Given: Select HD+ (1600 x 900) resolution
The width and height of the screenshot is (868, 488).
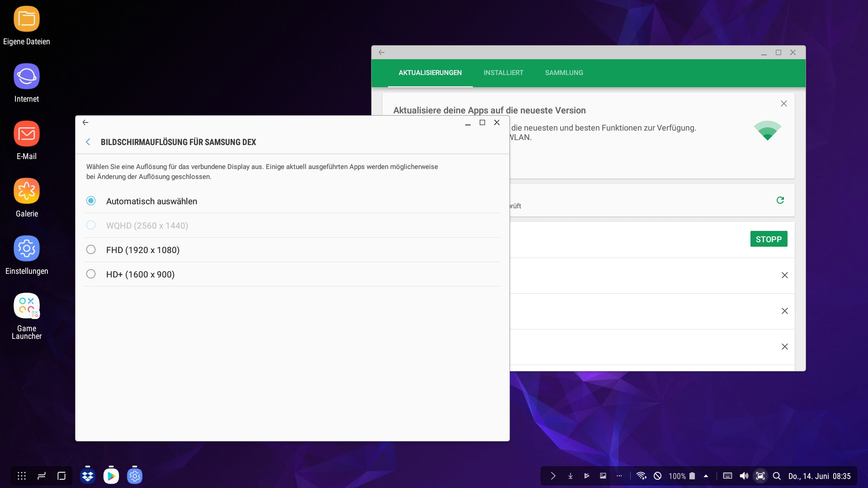Looking at the screenshot, I should point(91,274).
